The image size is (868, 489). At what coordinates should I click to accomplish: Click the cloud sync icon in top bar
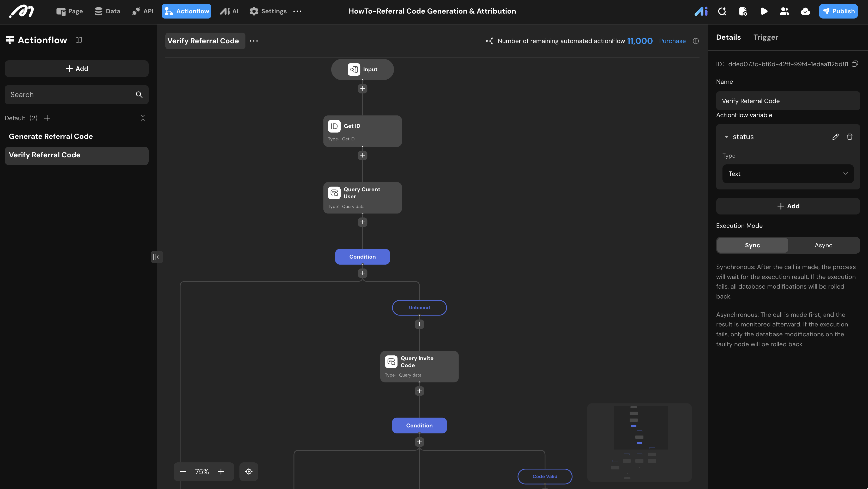click(x=805, y=11)
